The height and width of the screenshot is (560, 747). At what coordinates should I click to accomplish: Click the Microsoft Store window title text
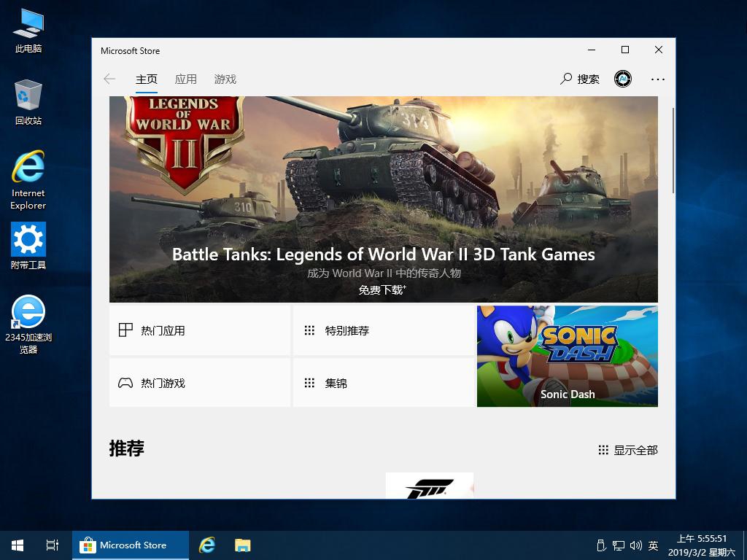click(130, 50)
